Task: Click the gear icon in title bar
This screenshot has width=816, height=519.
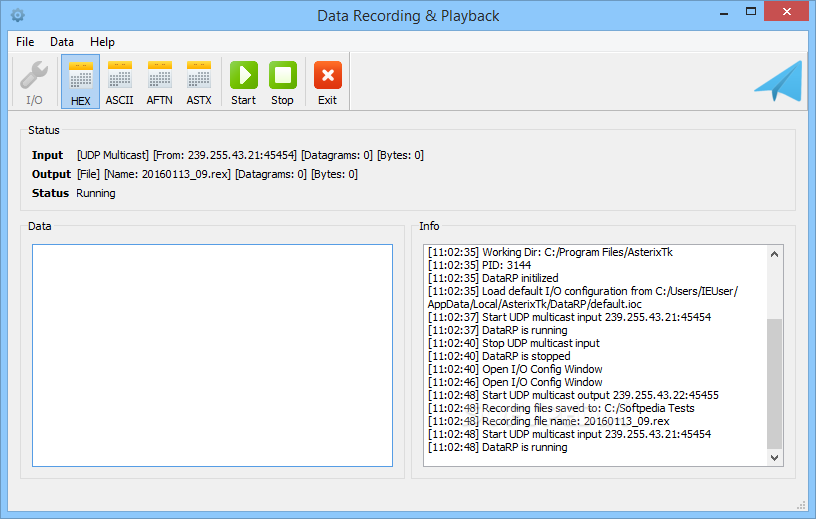Action: click(18, 16)
